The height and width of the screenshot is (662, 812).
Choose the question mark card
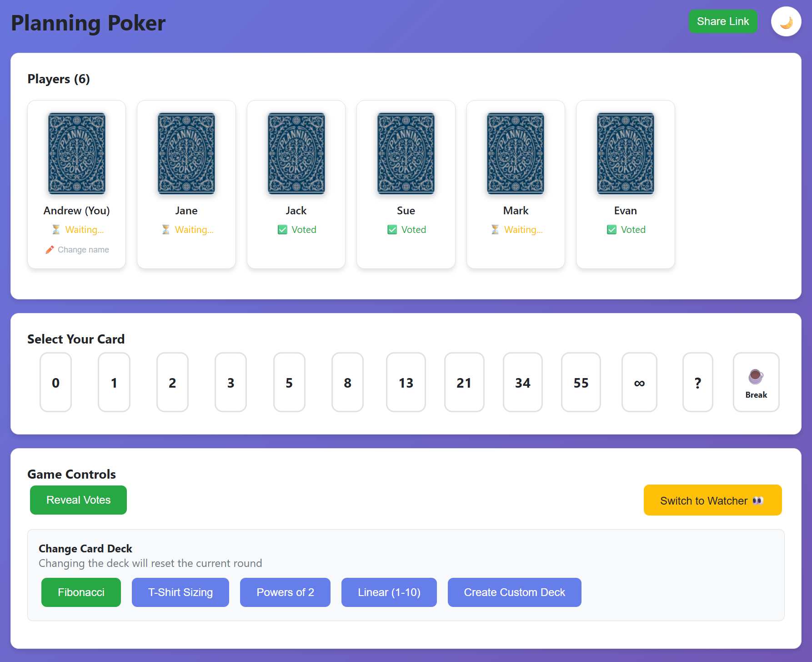point(697,383)
